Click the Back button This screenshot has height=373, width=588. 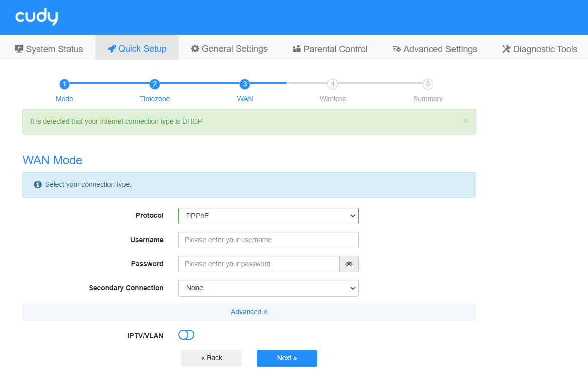(211, 358)
